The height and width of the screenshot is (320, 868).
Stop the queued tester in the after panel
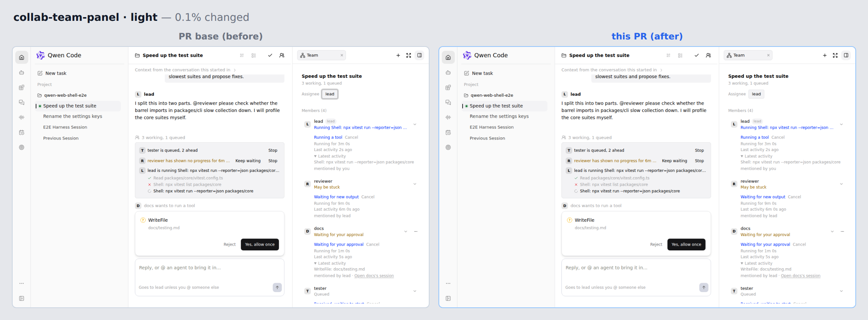pyautogui.click(x=699, y=150)
